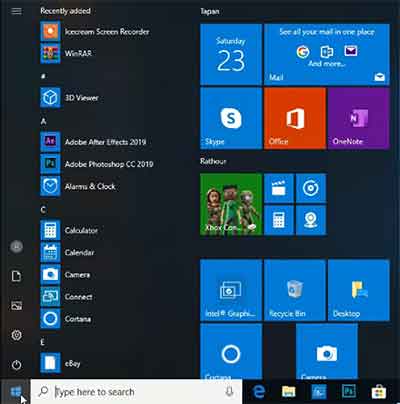Open Settings gear in Start sidebar
Viewport: 400px width, 404px height.
click(17, 335)
